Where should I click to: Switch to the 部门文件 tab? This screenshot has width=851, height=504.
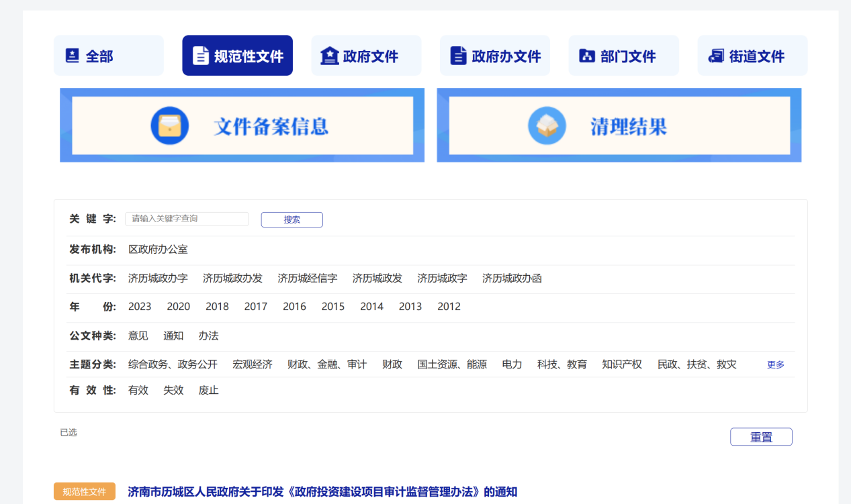pyautogui.click(x=624, y=56)
